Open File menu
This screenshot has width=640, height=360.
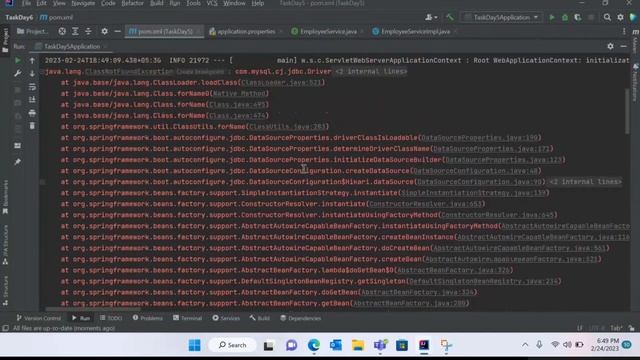pyautogui.click(x=27, y=3)
